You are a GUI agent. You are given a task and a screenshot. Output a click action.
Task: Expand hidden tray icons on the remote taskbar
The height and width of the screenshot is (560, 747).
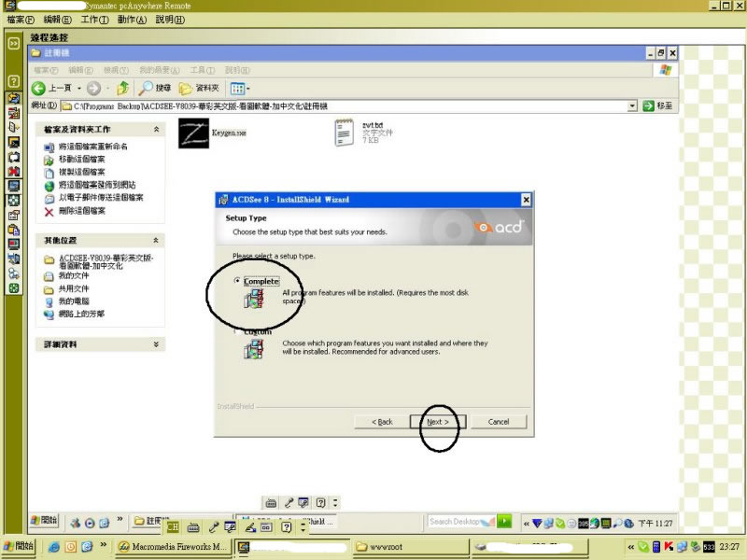527,524
